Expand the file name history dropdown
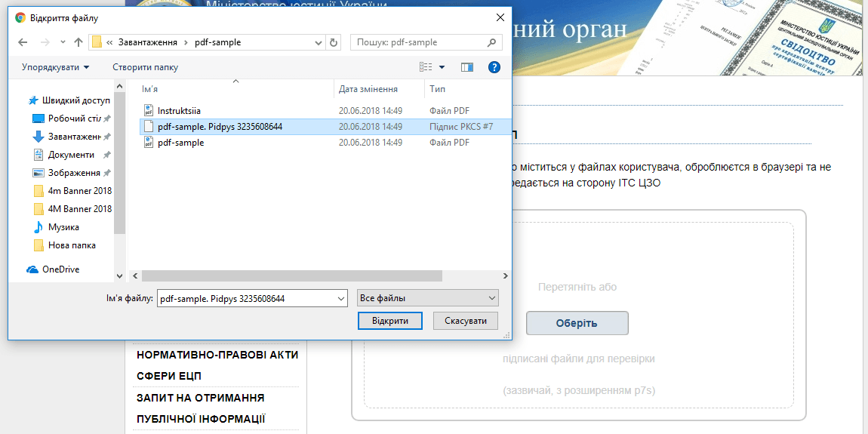 (340, 298)
